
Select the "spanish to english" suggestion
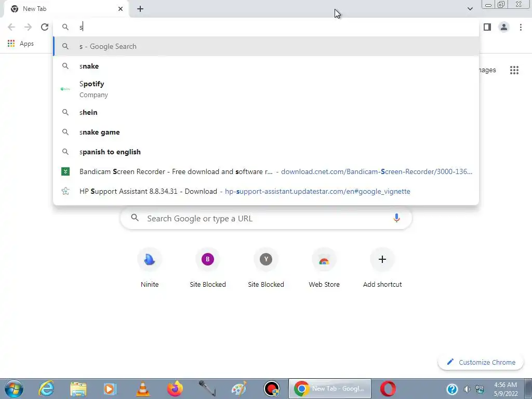[x=266, y=152]
